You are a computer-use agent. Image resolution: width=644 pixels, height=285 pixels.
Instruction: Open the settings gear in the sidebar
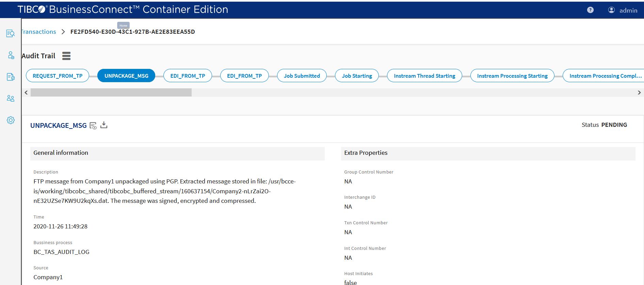click(11, 120)
